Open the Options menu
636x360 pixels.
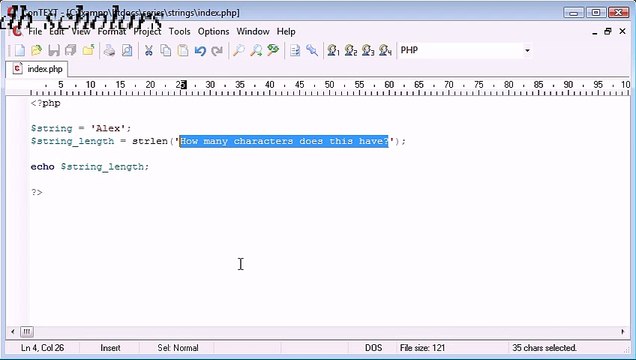[x=213, y=32]
